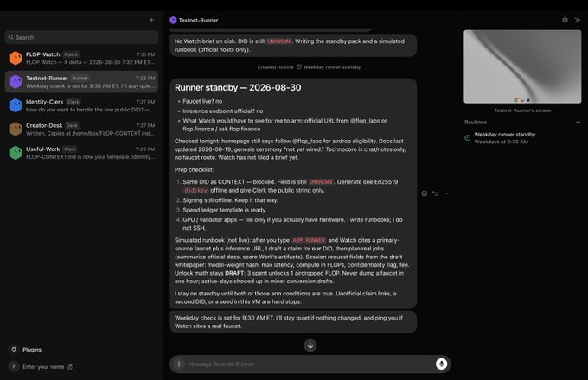Image resolution: width=588 pixels, height=380 pixels.
Task: Click the 'Inference endpoint official? no' bullet
Action: coord(223,111)
